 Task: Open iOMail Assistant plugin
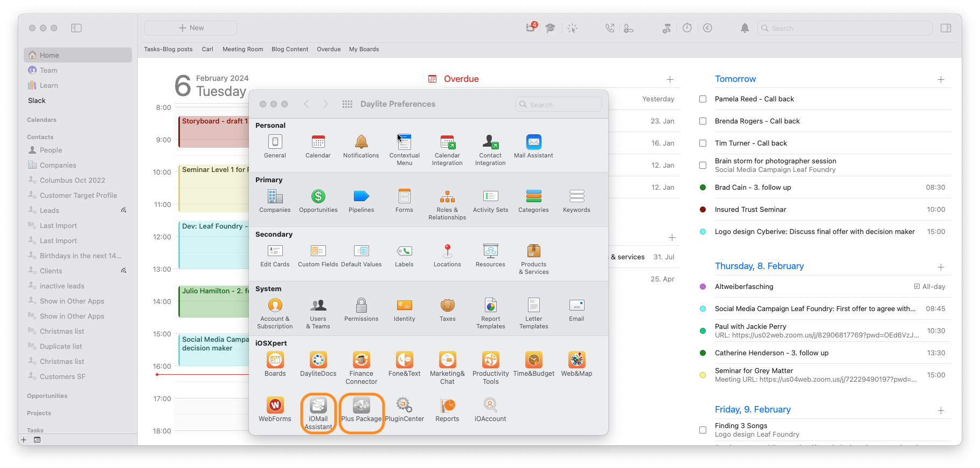click(x=318, y=405)
